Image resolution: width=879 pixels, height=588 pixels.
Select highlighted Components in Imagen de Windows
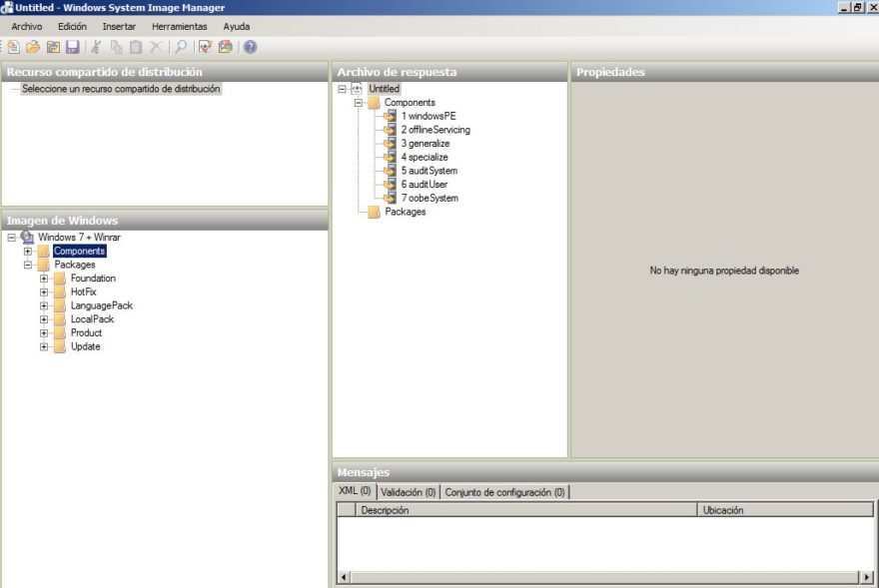click(x=80, y=252)
